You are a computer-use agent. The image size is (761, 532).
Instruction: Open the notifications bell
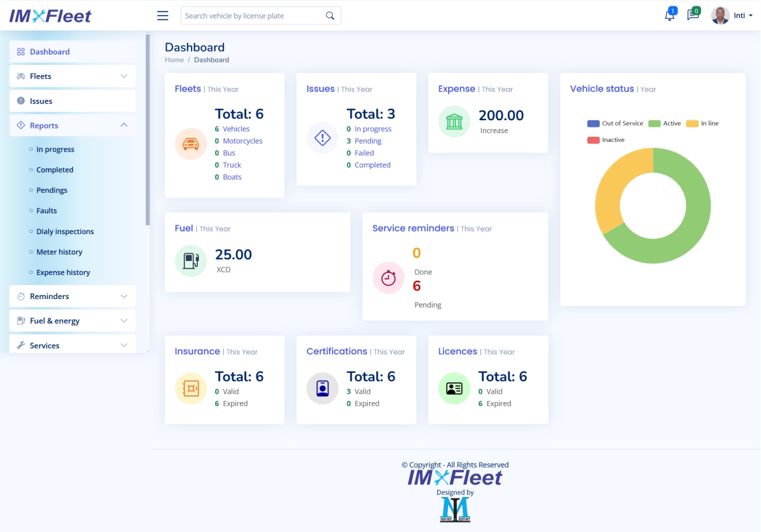[x=669, y=15]
